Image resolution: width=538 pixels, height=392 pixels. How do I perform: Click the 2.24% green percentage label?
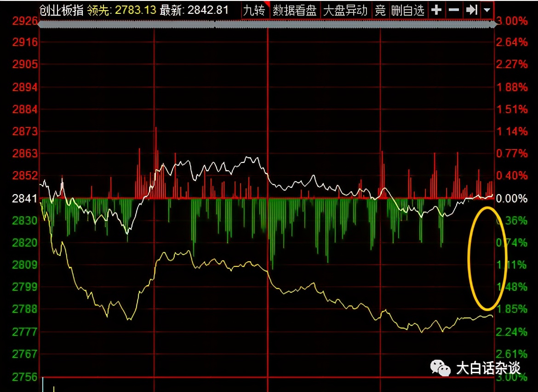click(512, 332)
